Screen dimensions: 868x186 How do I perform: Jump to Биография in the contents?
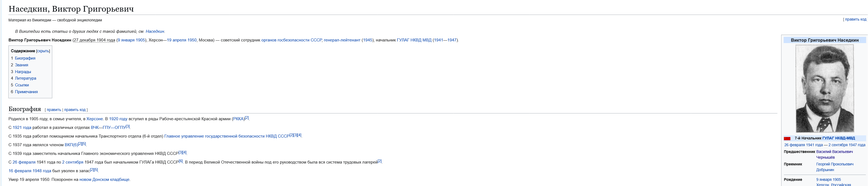(x=25, y=58)
